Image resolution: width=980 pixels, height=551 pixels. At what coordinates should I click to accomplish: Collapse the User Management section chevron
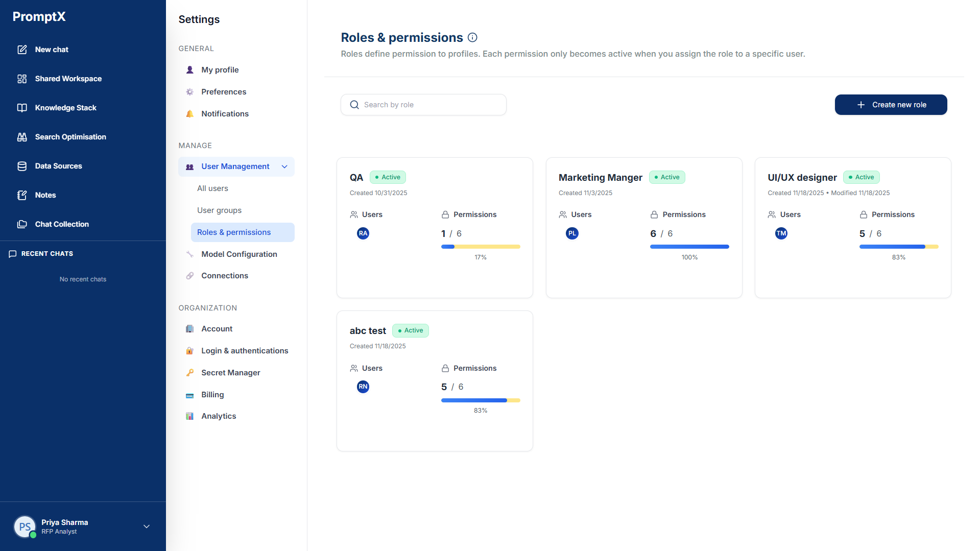(284, 166)
